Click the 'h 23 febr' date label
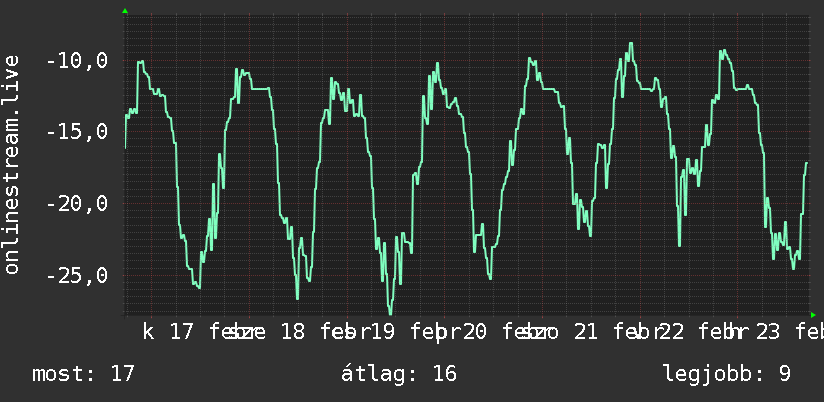Image resolution: width=824 pixels, height=402 pixels. tap(778, 333)
